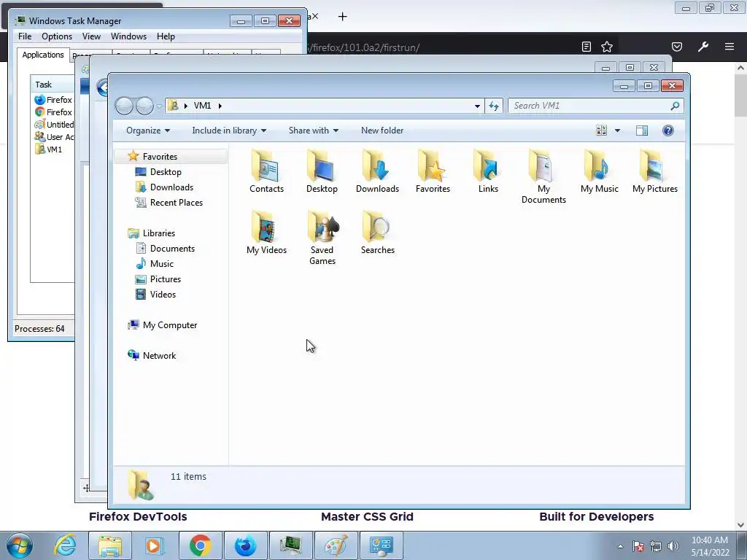The image size is (747, 560).
Task: Open Paint from the taskbar
Action: pyautogui.click(x=336, y=545)
